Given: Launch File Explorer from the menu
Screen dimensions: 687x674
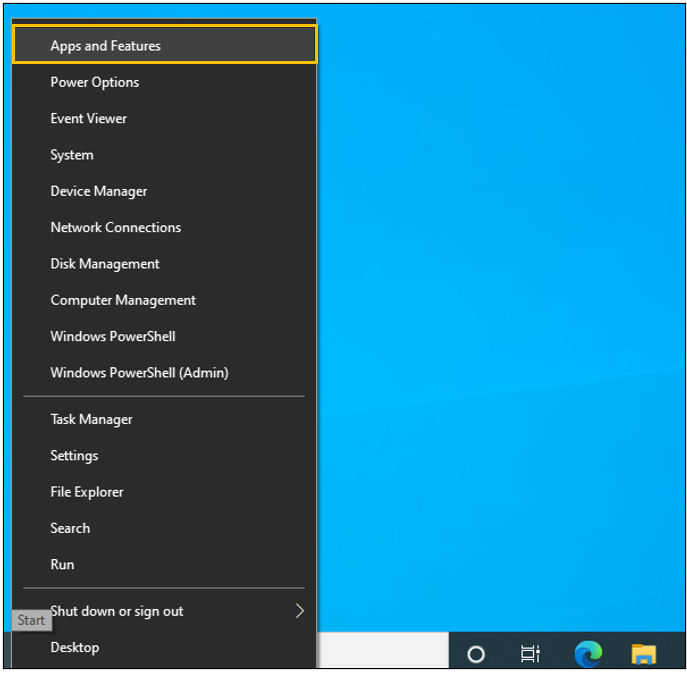Looking at the screenshot, I should coord(164,492).
